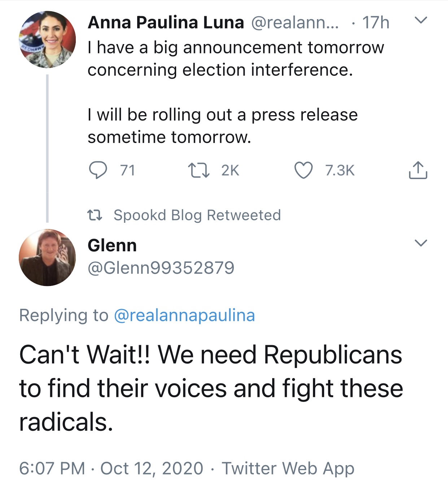Click the Twitter Web App source link

coord(288,468)
